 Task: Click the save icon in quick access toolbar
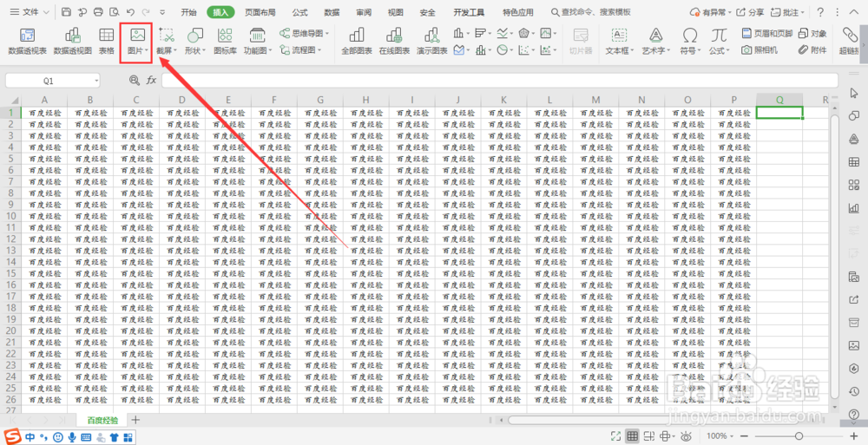pos(67,11)
